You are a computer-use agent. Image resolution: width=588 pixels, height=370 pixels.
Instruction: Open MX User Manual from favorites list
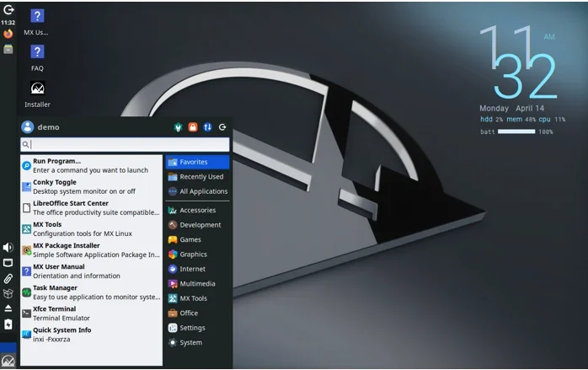click(x=92, y=271)
